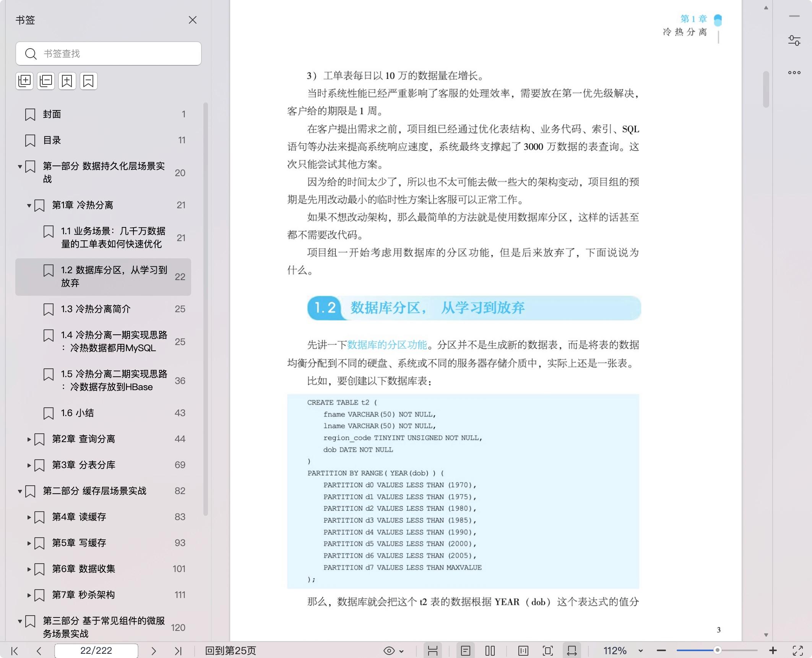Select two page layout

(x=490, y=651)
